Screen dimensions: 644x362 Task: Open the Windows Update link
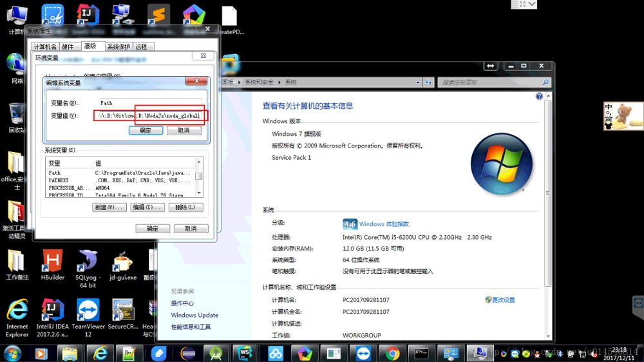coord(194,315)
